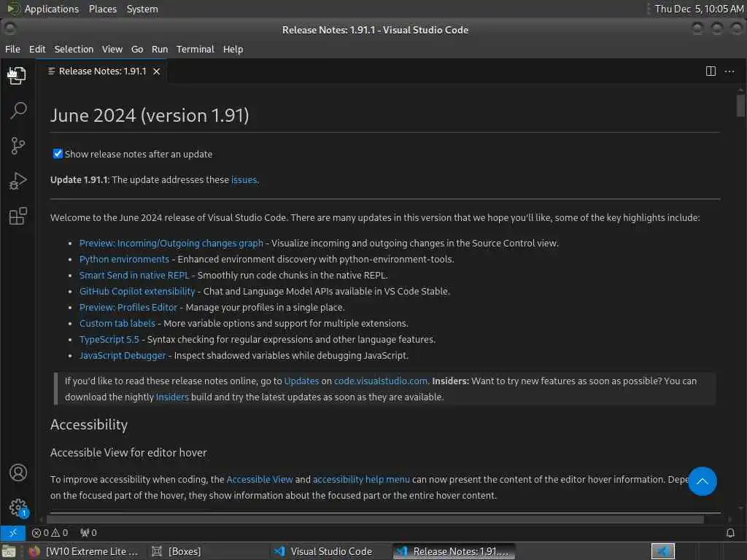Click the show desktop icon in bottom panel
Viewport: 747px width, 560px height.
[x=9, y=551]
